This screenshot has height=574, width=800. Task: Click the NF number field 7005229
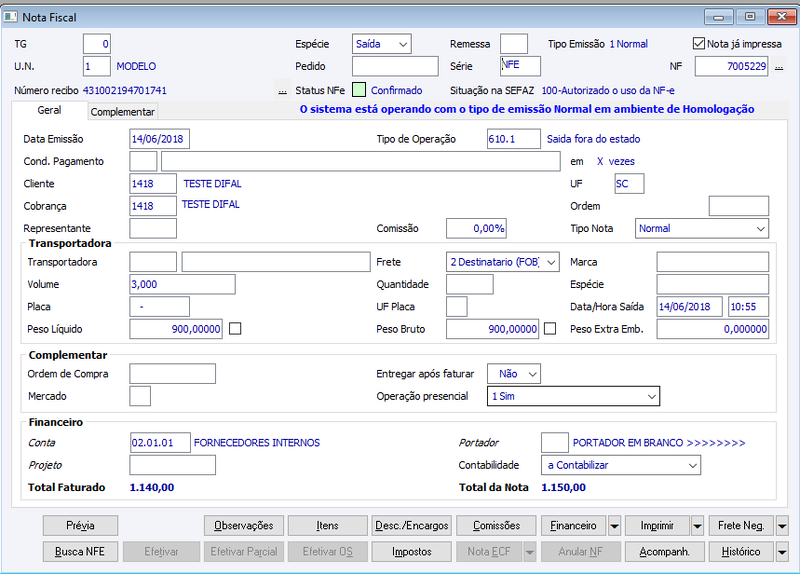[732, 66]
